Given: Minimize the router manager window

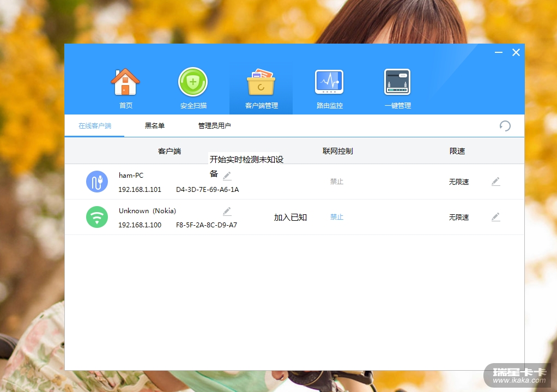Looking at the screenshot, I should pyautogui.click(x=498, y=52).
